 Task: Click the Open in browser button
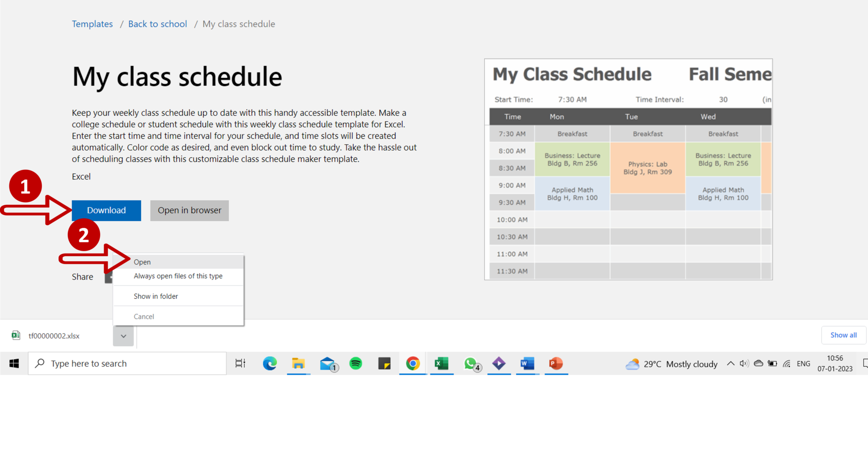coord(189,210)
